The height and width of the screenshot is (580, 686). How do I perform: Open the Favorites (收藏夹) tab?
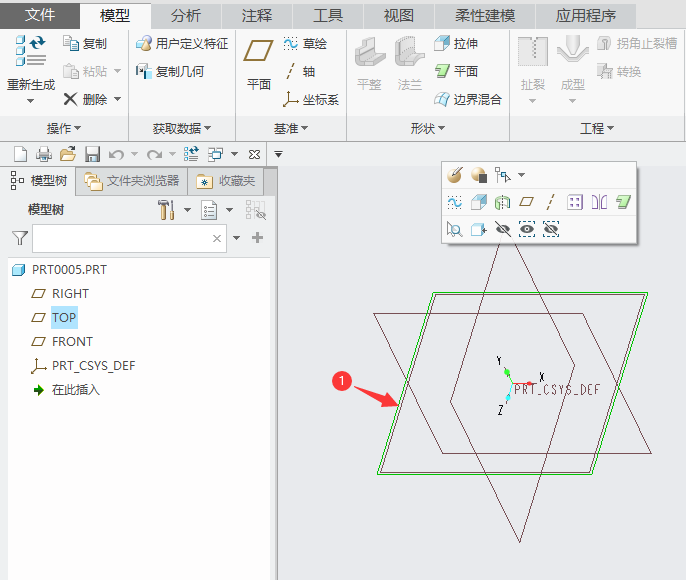click(x=226, y=181)
